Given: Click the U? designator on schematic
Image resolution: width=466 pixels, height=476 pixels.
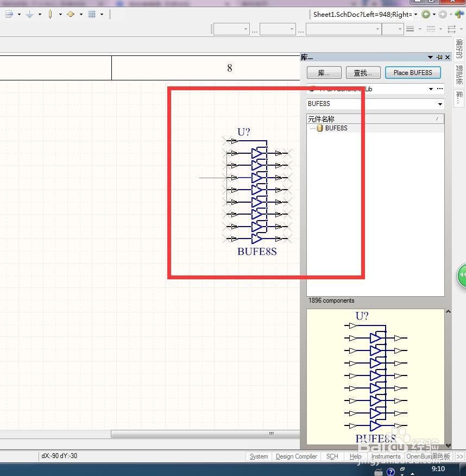Looking at the screenshot, I should click(x=244, y=132).
